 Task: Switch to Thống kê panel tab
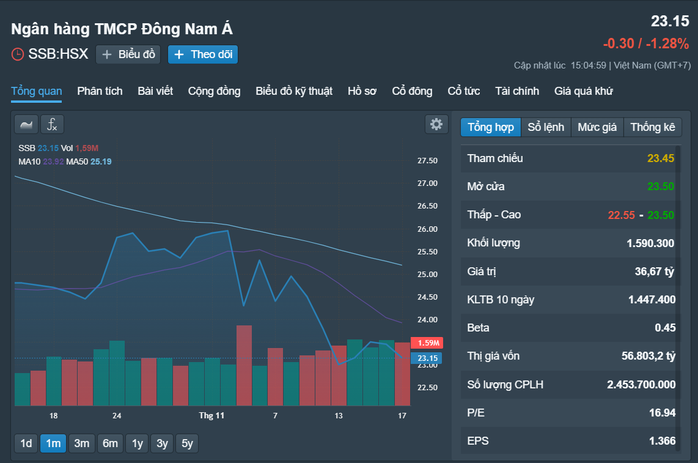pos(653,127)
